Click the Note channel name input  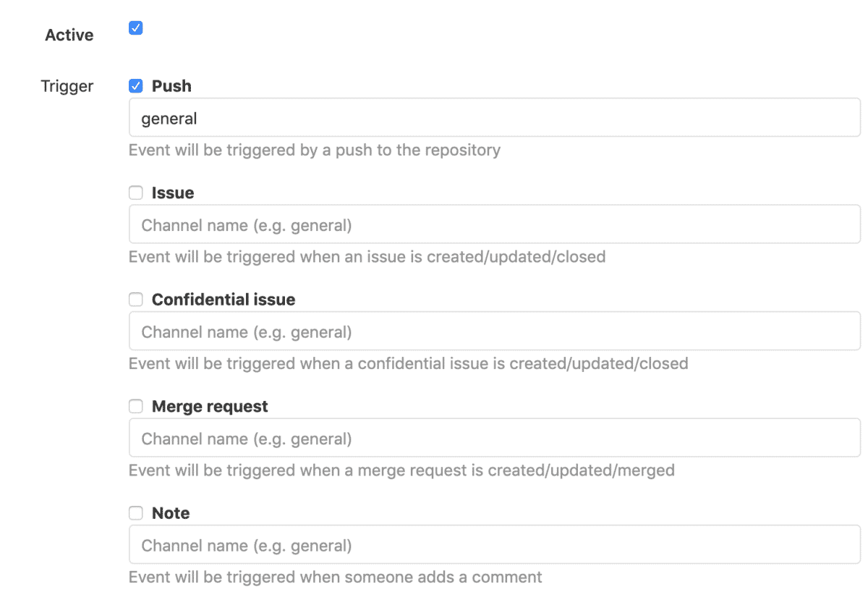click(x=434, y=544)
